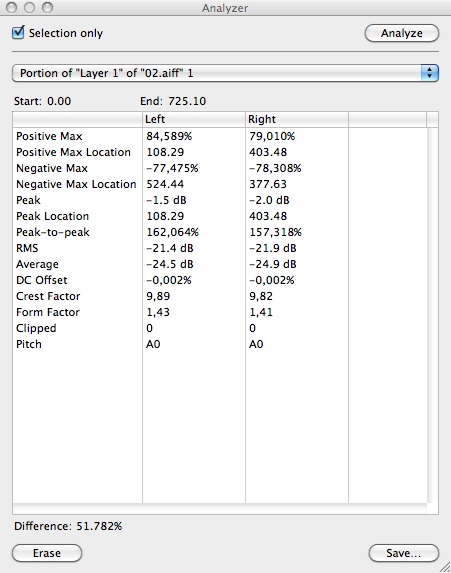Click the empty third column header
Viewport: 451px width, 573px height.
coord(387,119)
